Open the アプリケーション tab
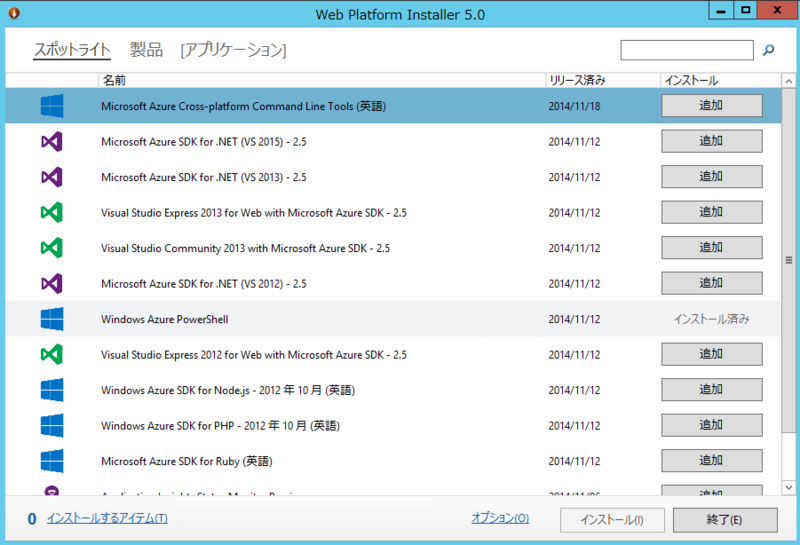Viewport: 800px width, 545px height. click(234, 50)
